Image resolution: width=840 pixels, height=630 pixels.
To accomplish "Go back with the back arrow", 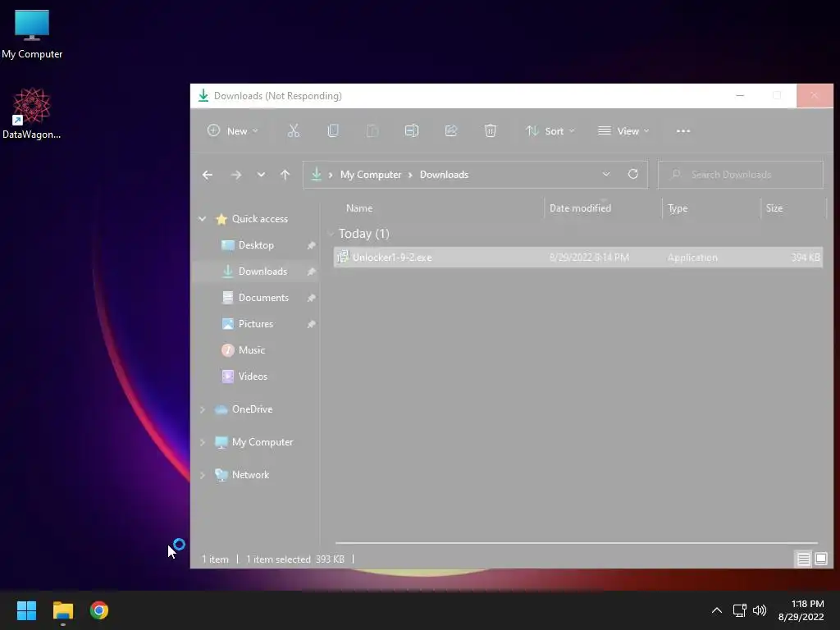I will [208, 175].
